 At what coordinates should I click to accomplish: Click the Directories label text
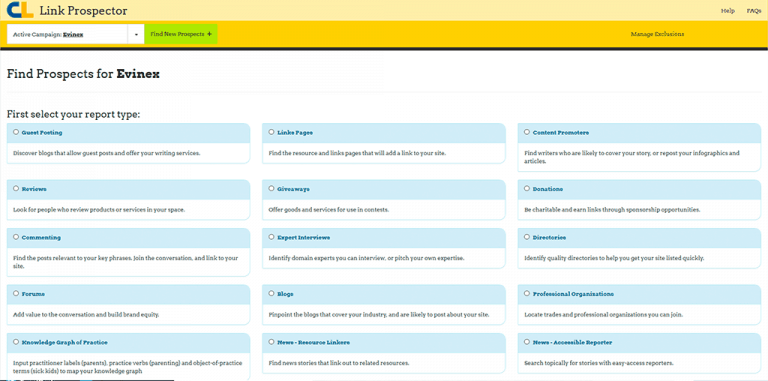[550, 238]
